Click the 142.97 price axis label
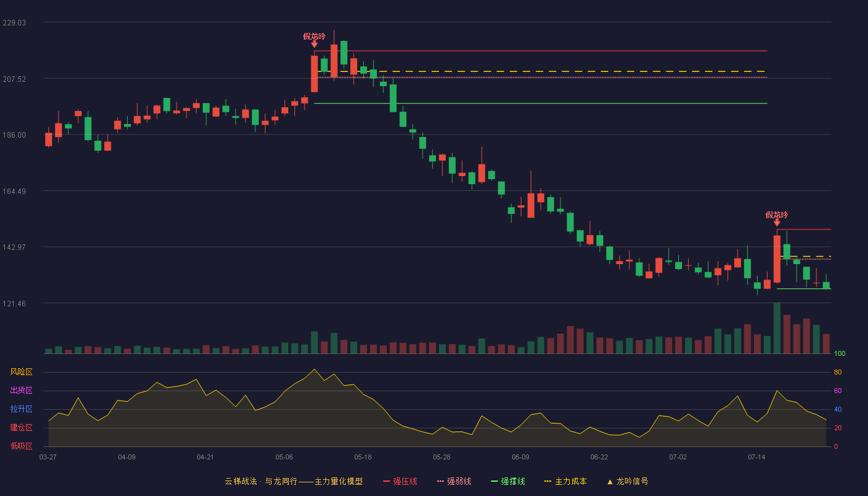868x496 pixels. tap(14, 247)
